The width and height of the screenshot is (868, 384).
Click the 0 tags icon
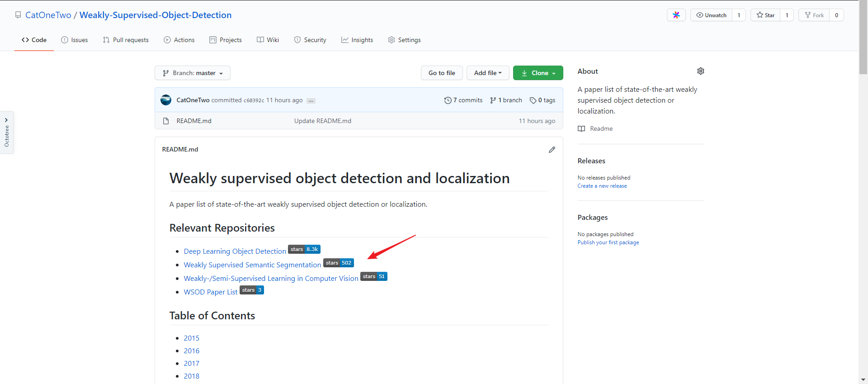[533, 100]
